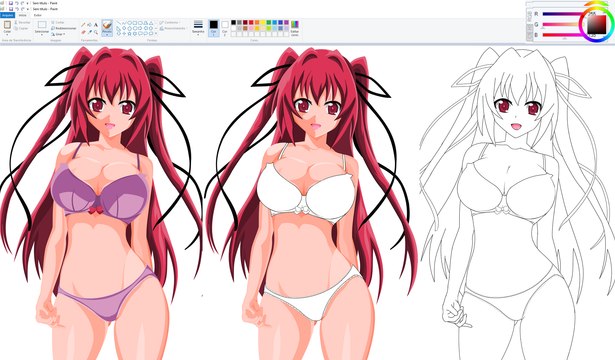This screenshot has height=360, width=615.
Task: Click the Selecionar rectangle selection icon
Action: (42, 25)
